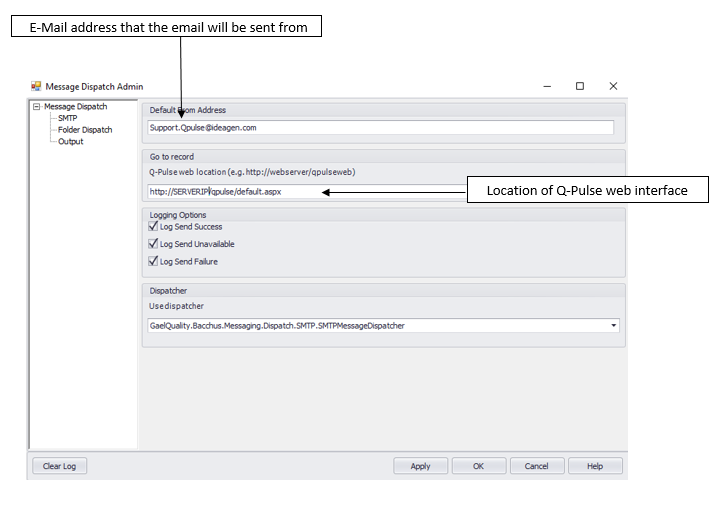Toggle Log Send Unavailable checkbox

[x=153, y=244]
